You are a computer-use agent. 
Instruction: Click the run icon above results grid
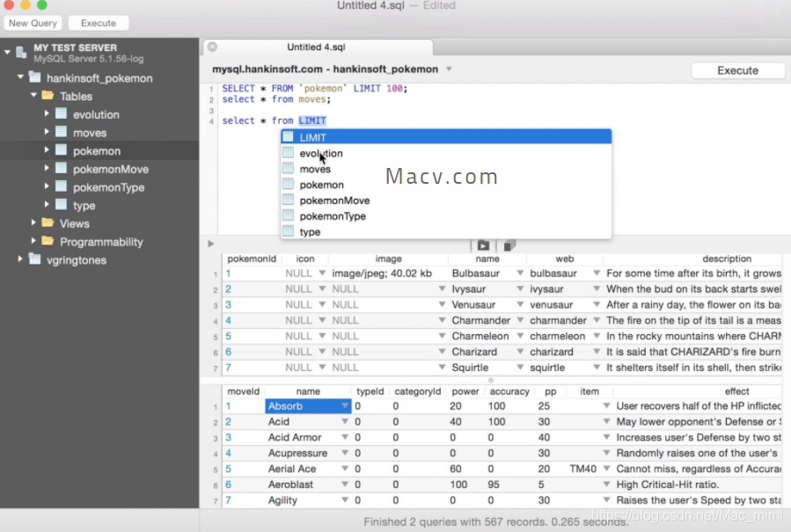483,245
